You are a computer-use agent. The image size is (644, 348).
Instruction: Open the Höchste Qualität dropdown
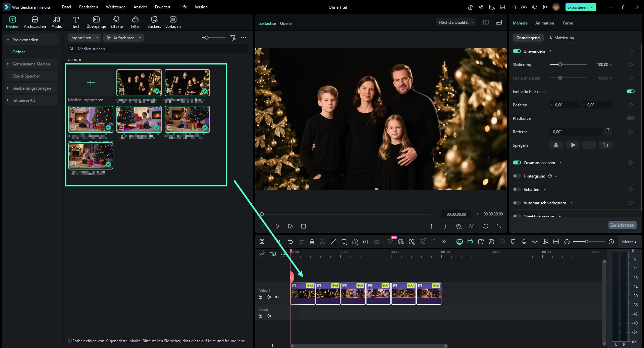click(x=455, y=22)
